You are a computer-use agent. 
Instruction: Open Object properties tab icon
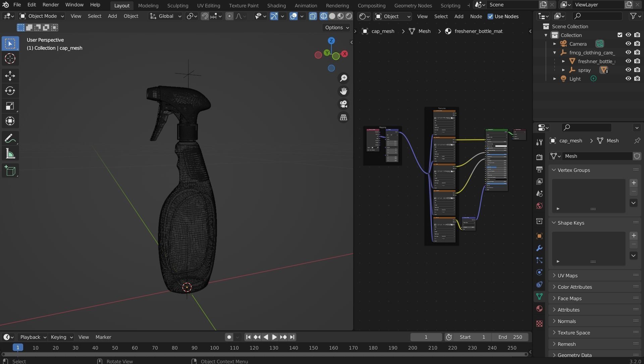539,236
